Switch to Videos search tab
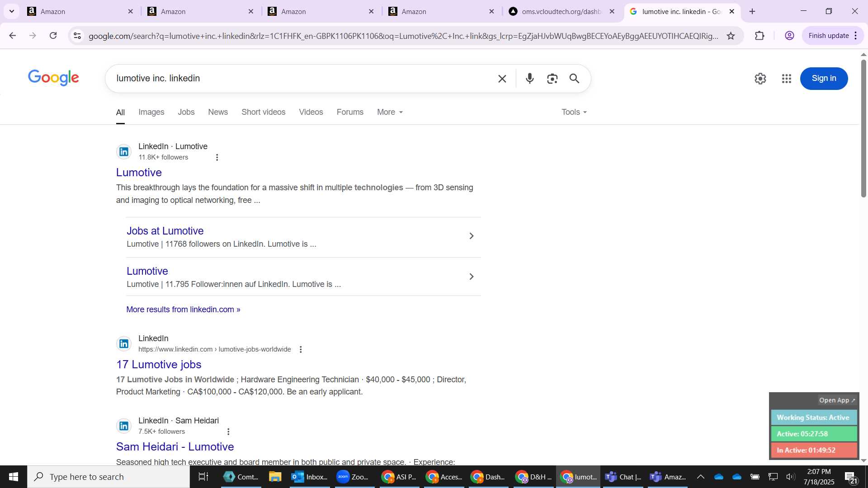868x488 pixels. tap(311, 112)
